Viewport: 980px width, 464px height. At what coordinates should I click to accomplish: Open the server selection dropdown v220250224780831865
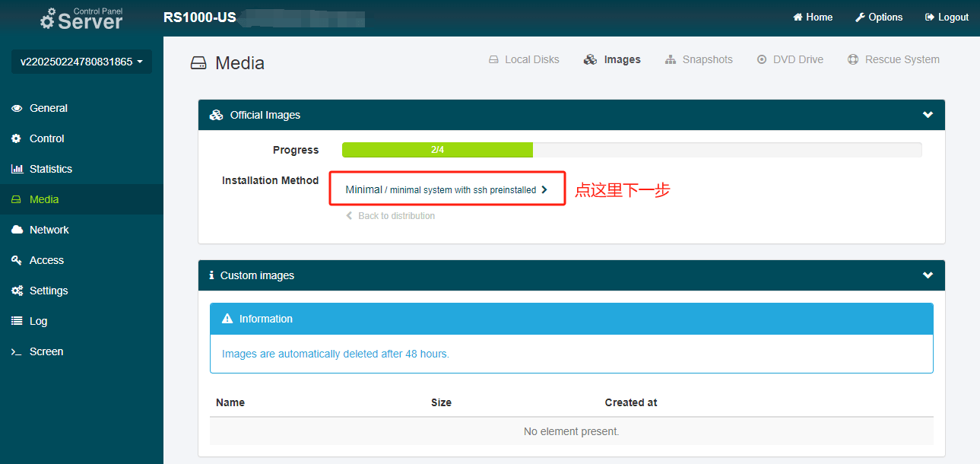click(x=81, y=62)
